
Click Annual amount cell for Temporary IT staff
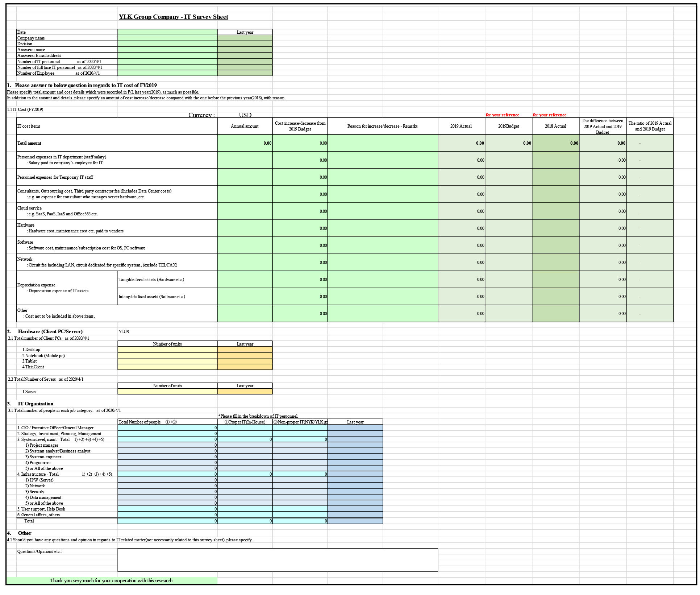click(245, 177)
